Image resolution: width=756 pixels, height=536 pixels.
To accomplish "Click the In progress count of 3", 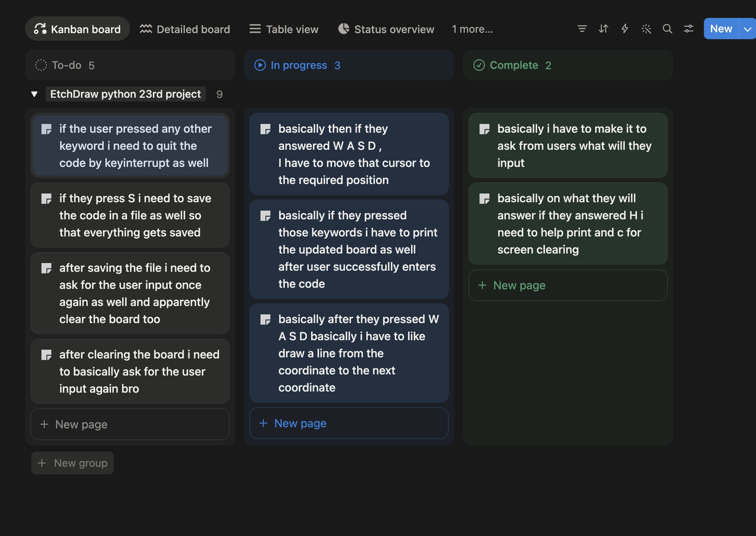I will 337,66.
